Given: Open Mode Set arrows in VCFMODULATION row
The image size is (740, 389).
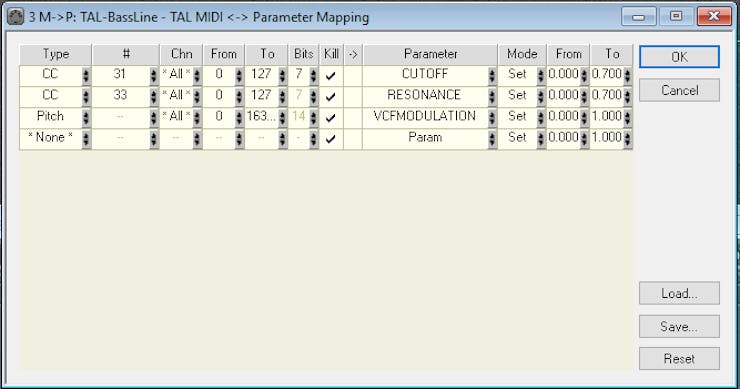Looking at the screenshot, I should pyautogui.click(x=541, y=118).
